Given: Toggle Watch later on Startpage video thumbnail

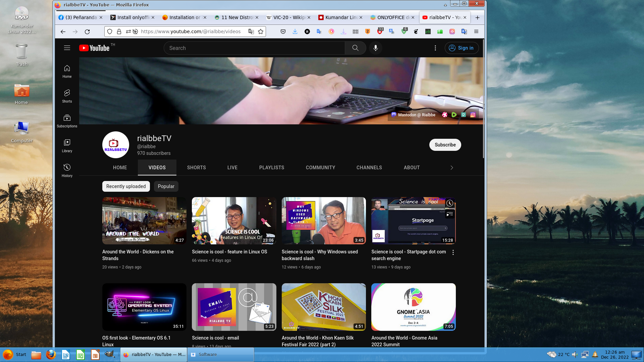Looking at the screenshot, I should (x=450, y=203).
